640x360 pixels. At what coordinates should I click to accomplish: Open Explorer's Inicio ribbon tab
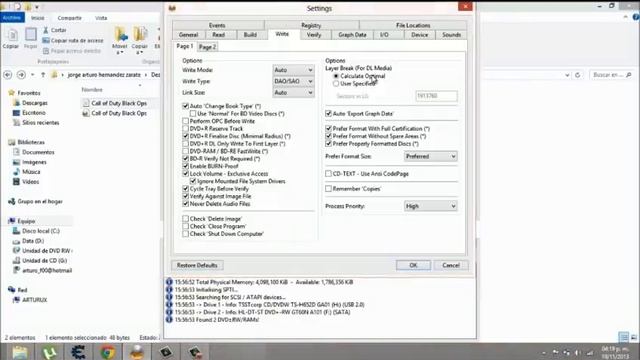[x=38, y=18]
